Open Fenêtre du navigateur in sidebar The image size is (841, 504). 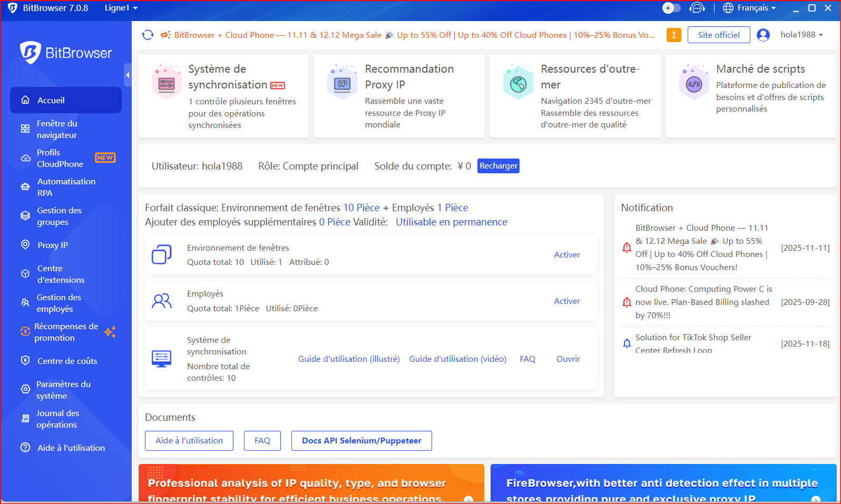[57, 129]
